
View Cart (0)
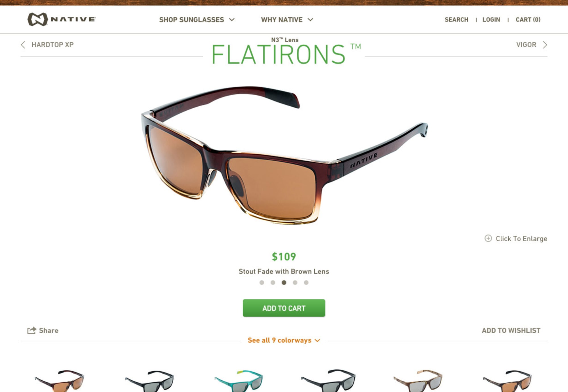point(528,20)
